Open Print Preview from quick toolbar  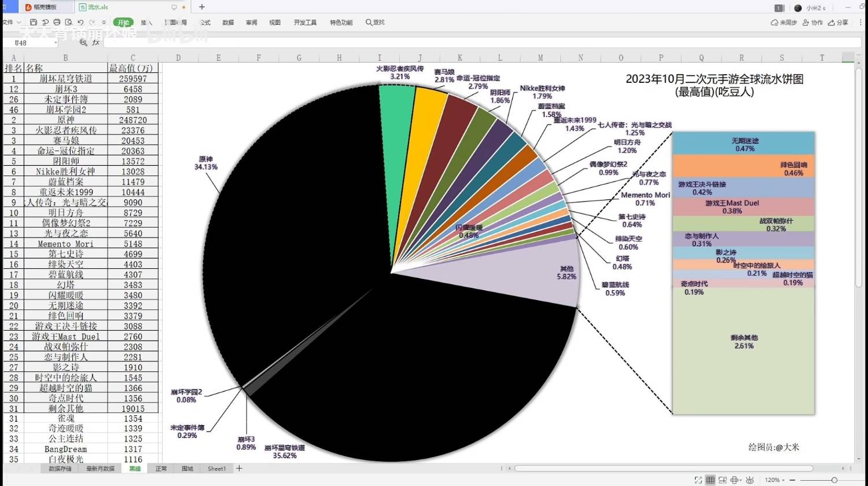[68, 23]
